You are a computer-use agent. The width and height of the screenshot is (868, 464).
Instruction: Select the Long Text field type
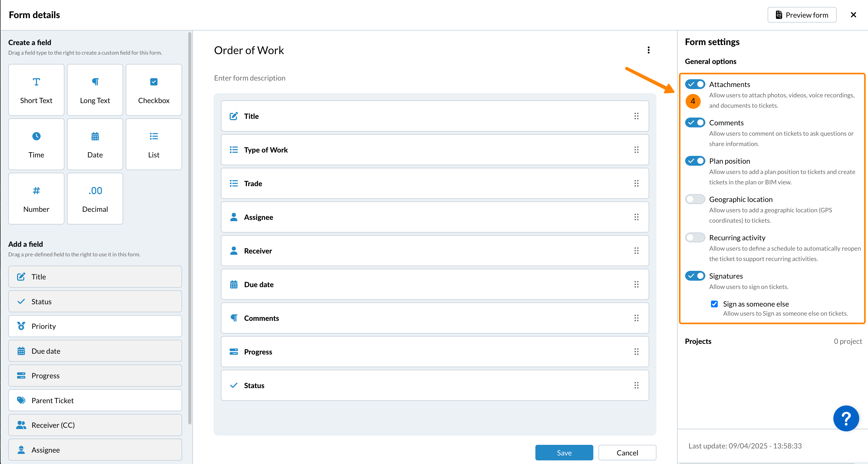[95, 90]
